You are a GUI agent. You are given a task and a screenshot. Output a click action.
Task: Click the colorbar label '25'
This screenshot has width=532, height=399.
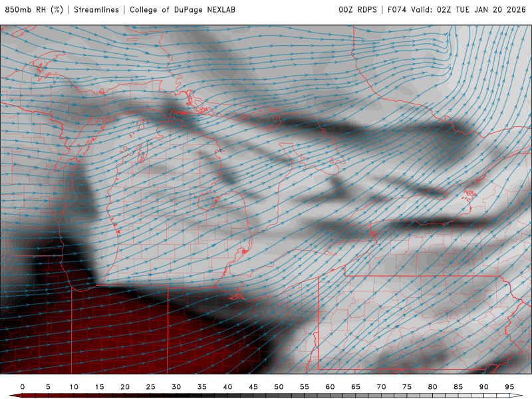pos(151,387)
